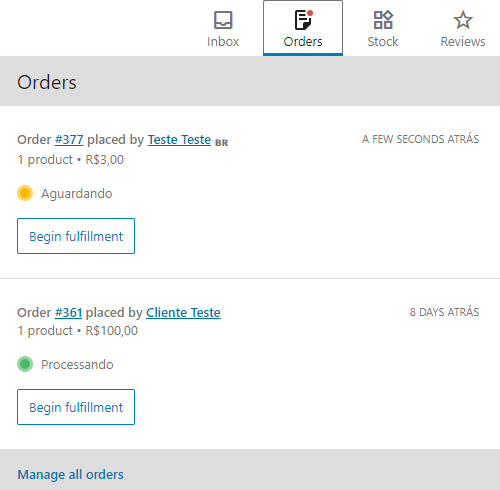Open order #361 link
This screenshot has height=490, width=500.
(68, 313)
